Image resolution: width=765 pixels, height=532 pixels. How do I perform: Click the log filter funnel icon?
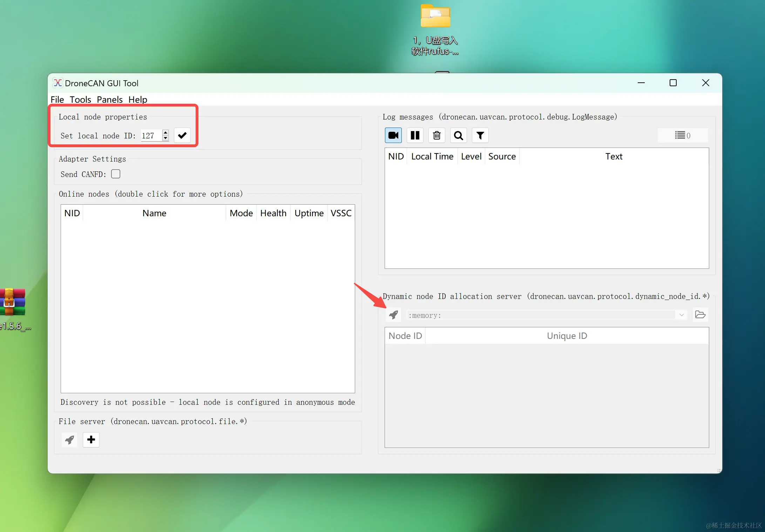tap(480, 135)
